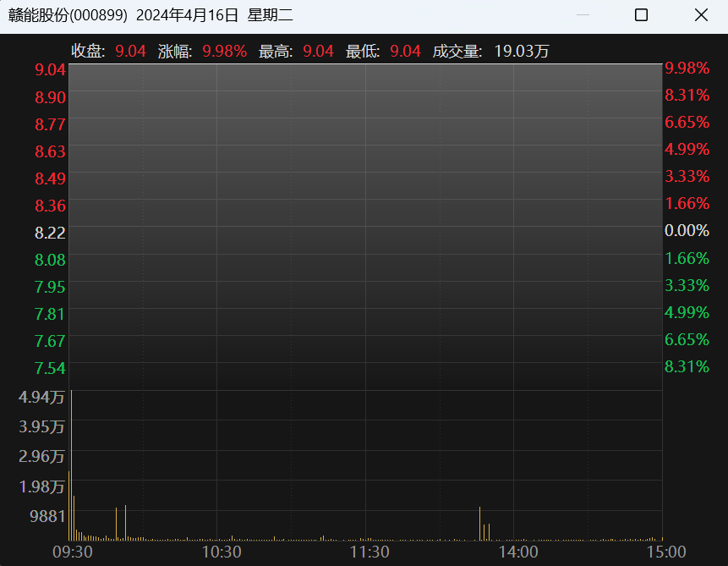Click green price axis label 8.08

point(50,260)
